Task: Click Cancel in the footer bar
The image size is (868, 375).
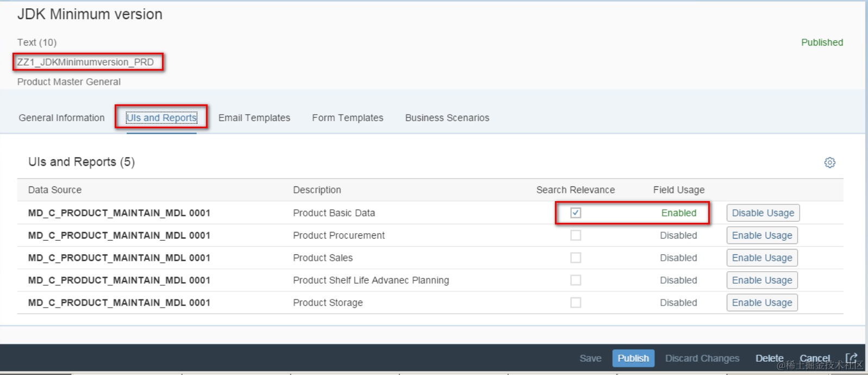Action: 814,358
